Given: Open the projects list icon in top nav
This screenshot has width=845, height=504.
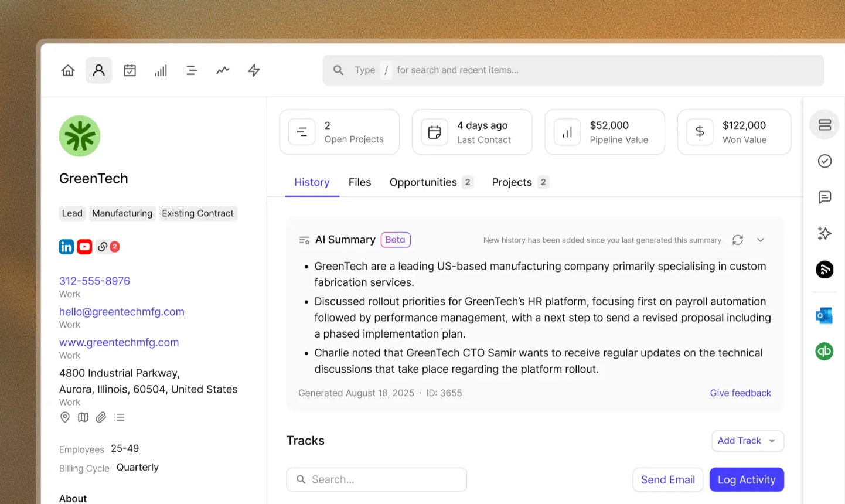Looking at the screenshot, I should 192,70.
